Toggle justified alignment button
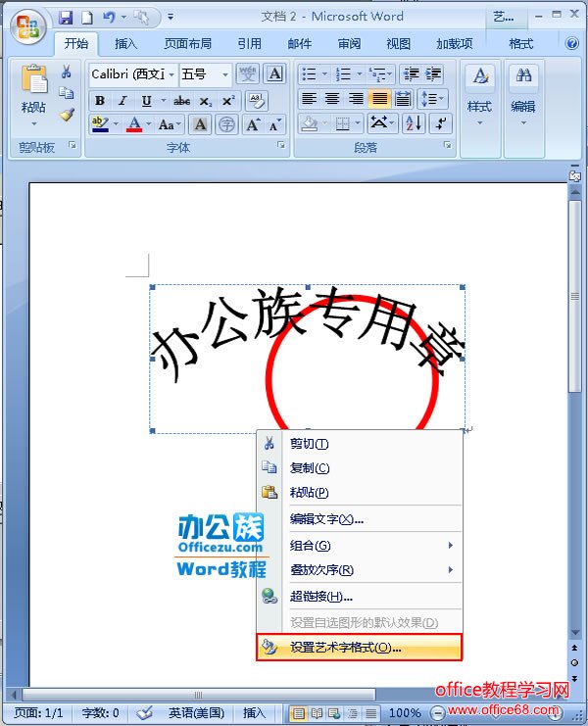588x726 pixels. pos(379,99)
